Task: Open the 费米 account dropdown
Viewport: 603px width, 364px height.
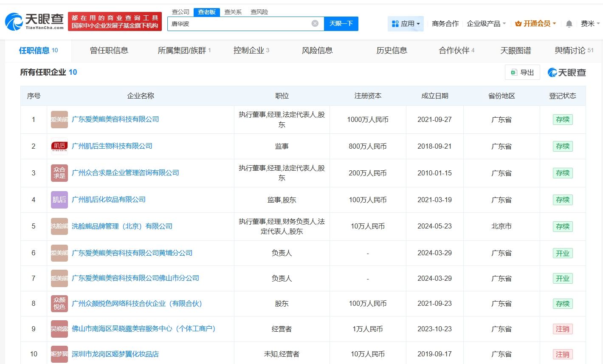Action: 589,24
